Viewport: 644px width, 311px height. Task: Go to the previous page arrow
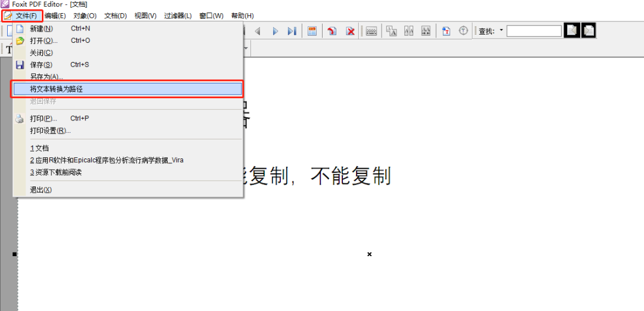258,31
